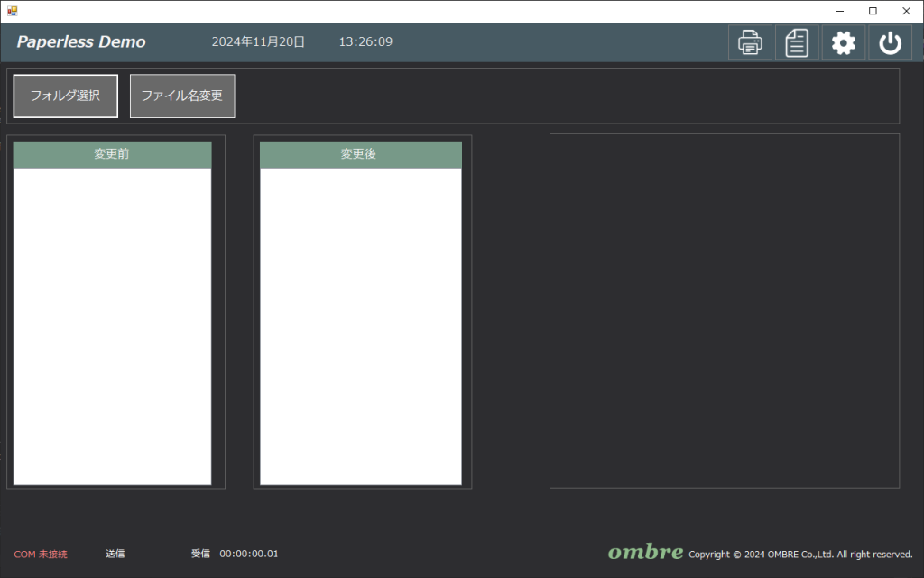This screenshot has width=924, height=578.
Task: Click the 受信 status label
Action: coord(200,554)
